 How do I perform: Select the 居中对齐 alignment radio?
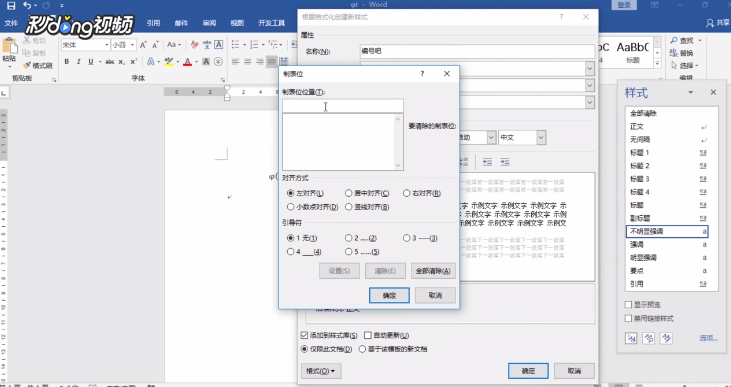348,193
